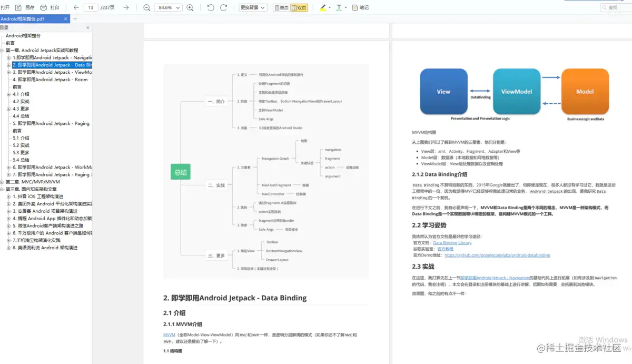Screen dimensions: 632x364
Task: Rotate page counterclockwise
Action: click(x=211, y=7)
